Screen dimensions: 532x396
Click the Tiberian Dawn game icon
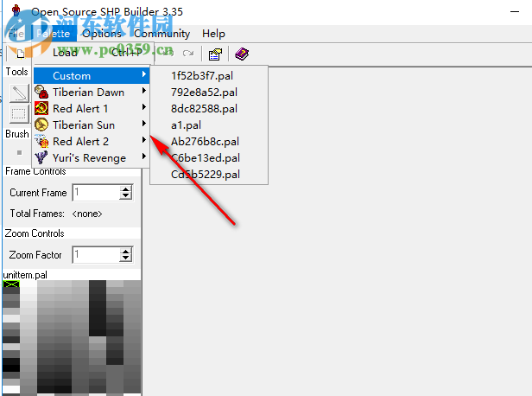click(x=41, y=92)
